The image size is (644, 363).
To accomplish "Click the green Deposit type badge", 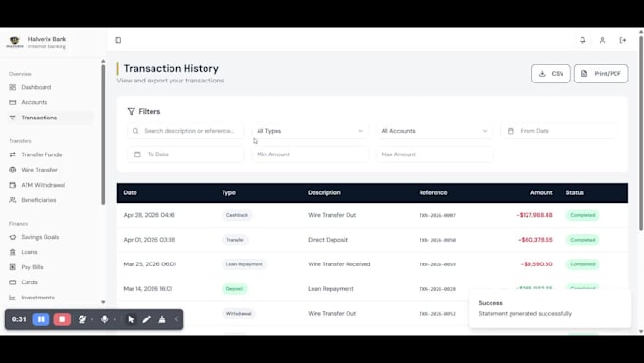I will [x=235, y=288].
